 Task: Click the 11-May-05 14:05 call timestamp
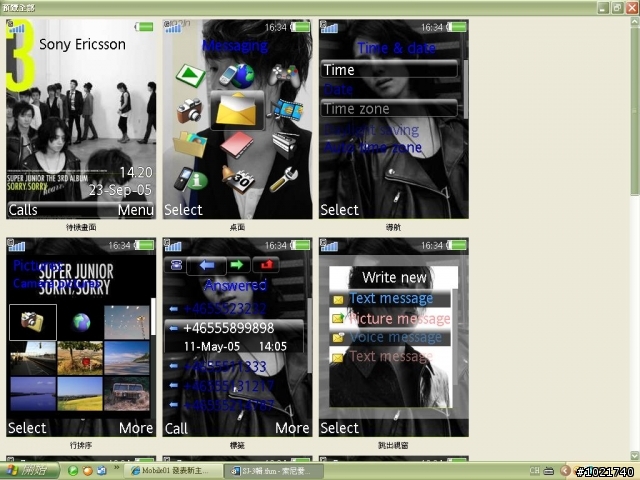(235, 347)
